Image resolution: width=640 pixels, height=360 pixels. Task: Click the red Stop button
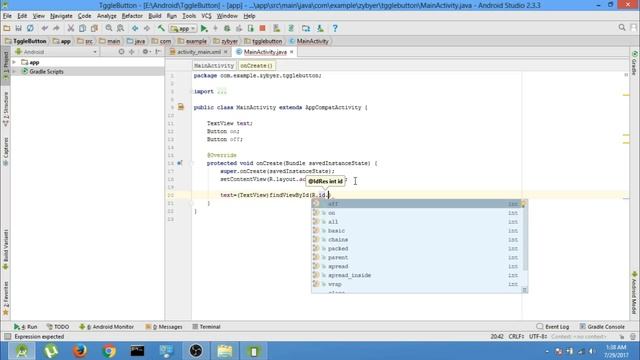click(x=262, y=28)
